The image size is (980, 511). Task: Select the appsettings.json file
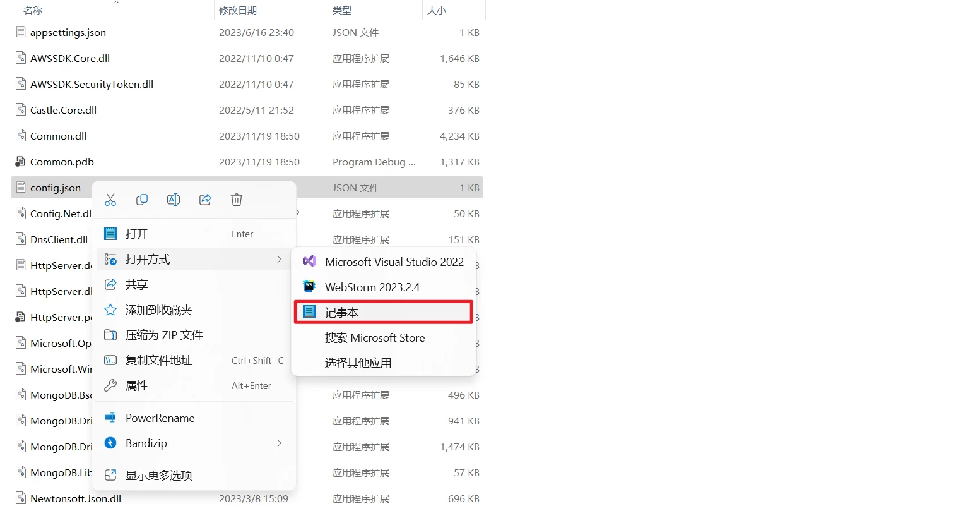point(68,33)
